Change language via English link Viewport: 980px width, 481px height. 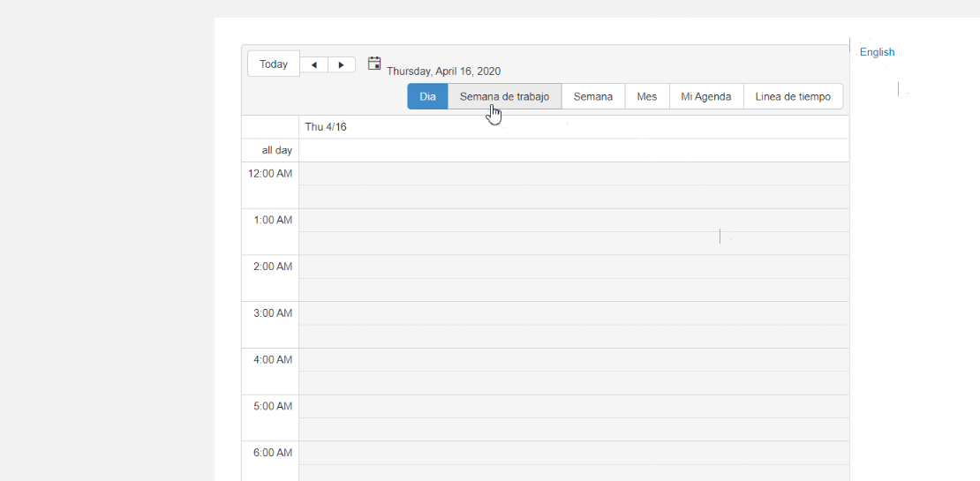tap(877, 52)
